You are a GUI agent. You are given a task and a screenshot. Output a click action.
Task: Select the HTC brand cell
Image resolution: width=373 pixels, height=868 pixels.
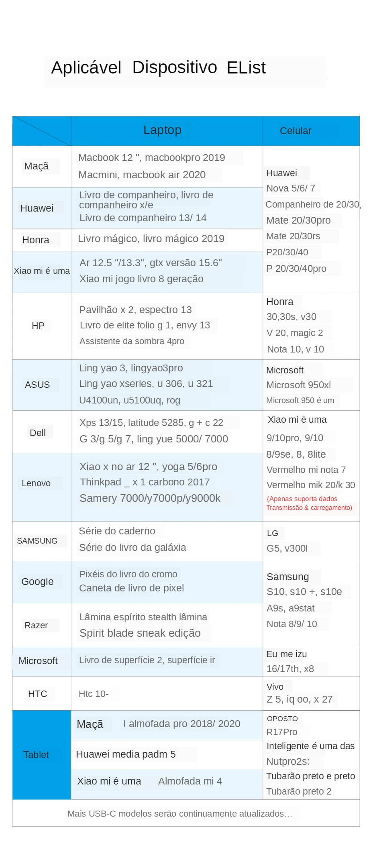(42, 693)
